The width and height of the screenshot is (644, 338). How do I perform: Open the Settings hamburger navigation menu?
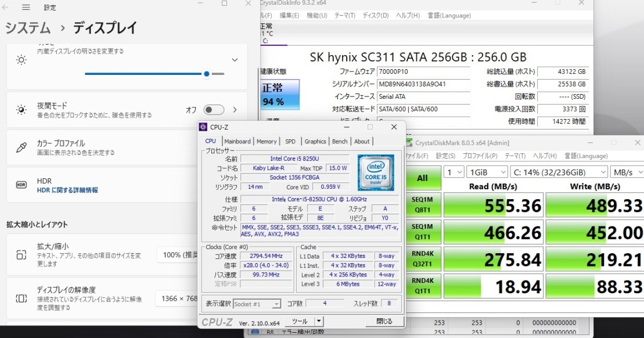coord(26,8)
